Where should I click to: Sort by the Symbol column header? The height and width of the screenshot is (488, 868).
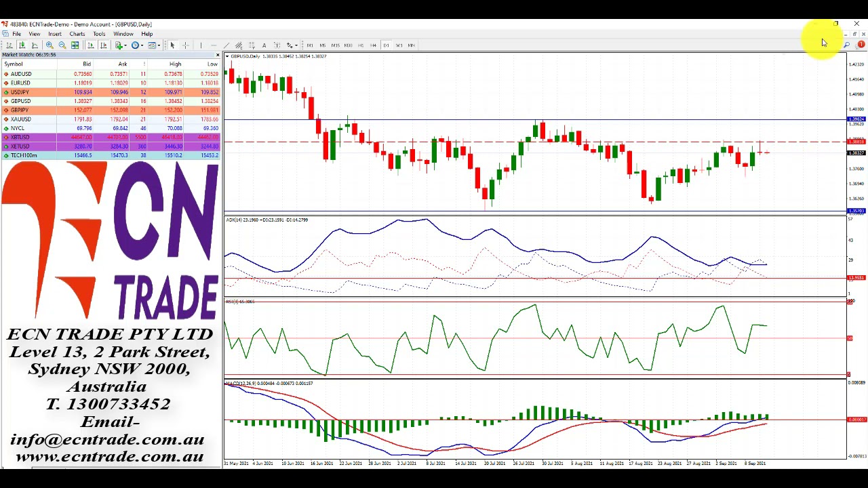(30, 64)
